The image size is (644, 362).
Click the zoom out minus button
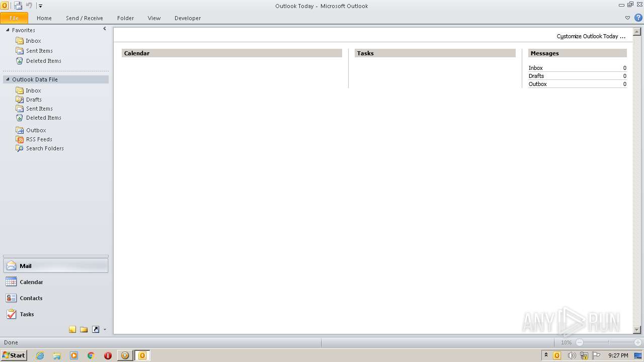tap(580, 342)
